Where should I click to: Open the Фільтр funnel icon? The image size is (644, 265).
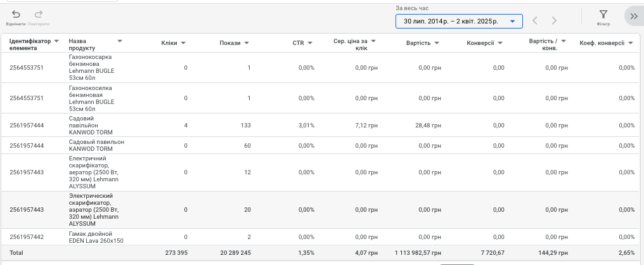click(x=603, y=15)
